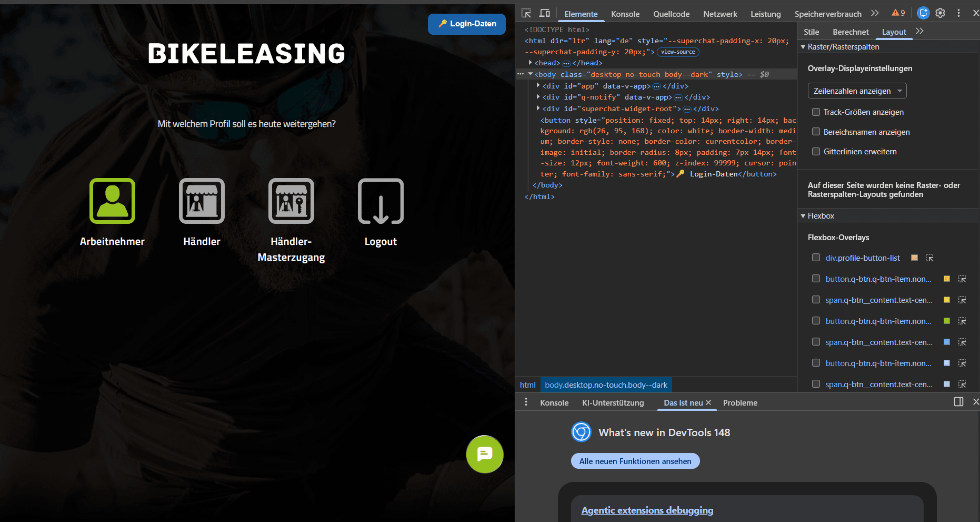This screenshot has height=522, width=980.
Task: Open the Quellcode tab
Action: [x=671, y=14]
